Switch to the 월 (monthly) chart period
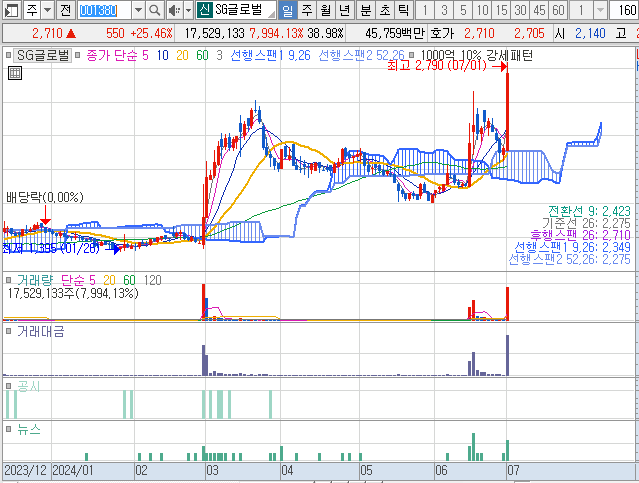The width and height of the screenshot is (639, 483). tap(326, 10)
